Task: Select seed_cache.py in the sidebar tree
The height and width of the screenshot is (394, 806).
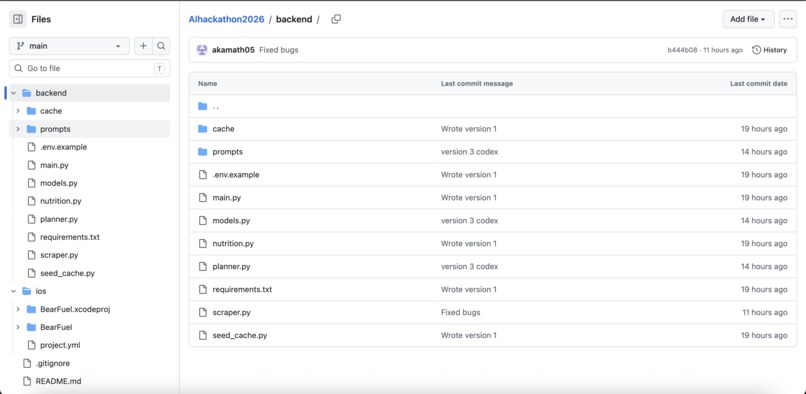Action: [67, 273]
